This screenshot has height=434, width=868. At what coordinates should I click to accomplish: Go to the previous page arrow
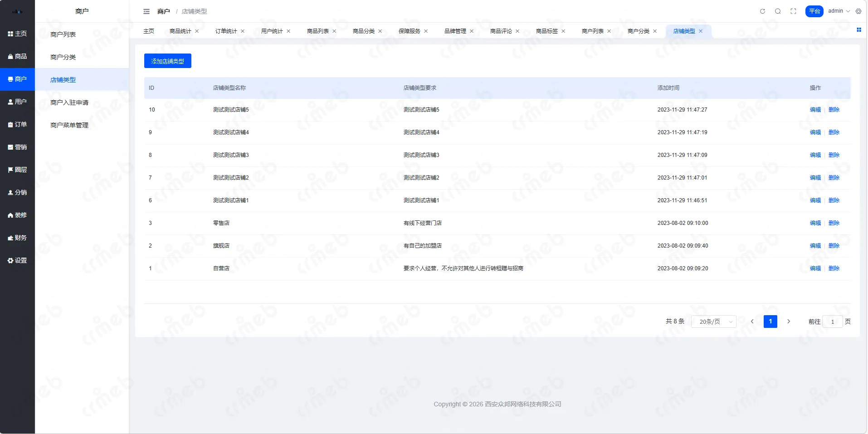tap(752, 322)
